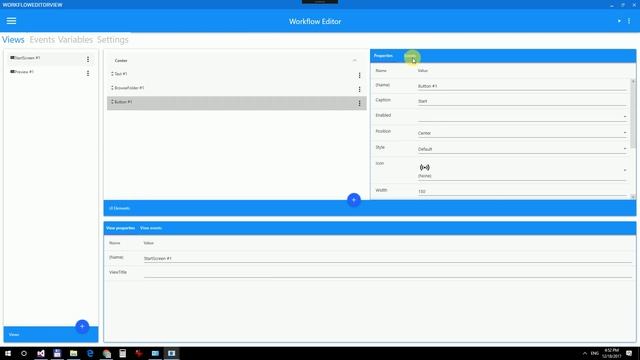Edit the Width field value
640x360 pixels.
(x=522, y=191)
